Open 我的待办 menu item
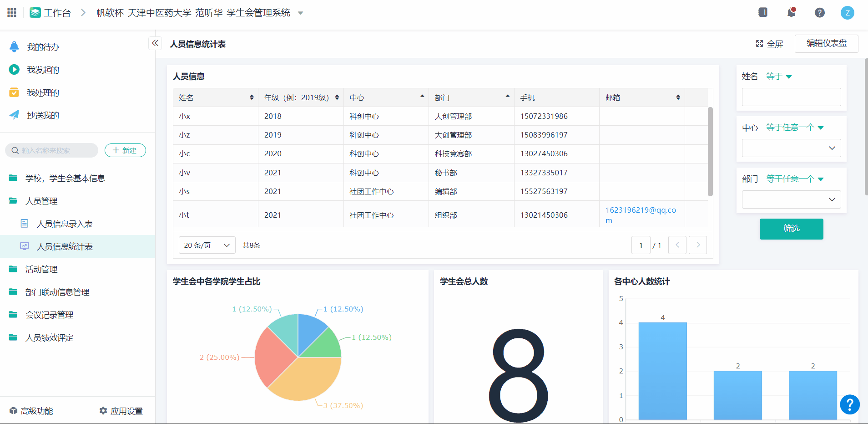Image resolution: width=868 pixels, height=424 pixels. pos(43,47)
